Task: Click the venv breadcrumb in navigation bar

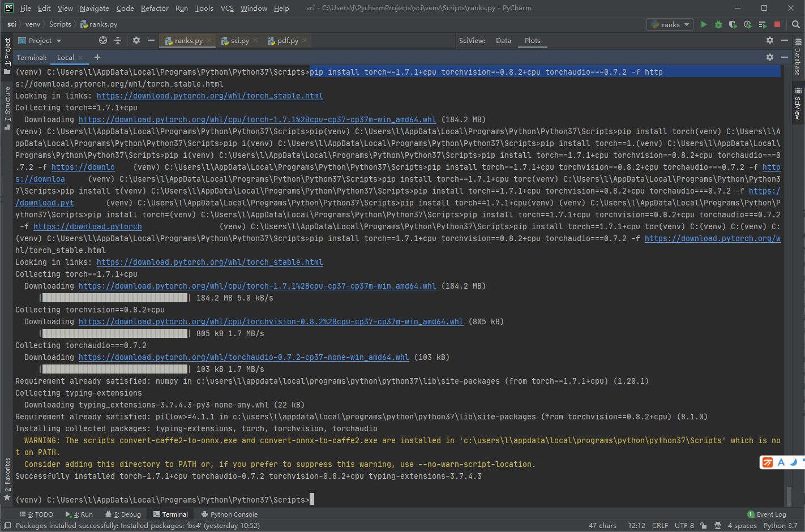Action: point(33,24)
